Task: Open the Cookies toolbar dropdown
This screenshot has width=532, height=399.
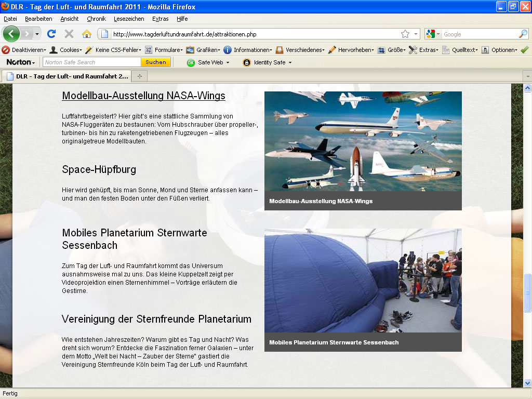Action: click(x=65, y=50)
